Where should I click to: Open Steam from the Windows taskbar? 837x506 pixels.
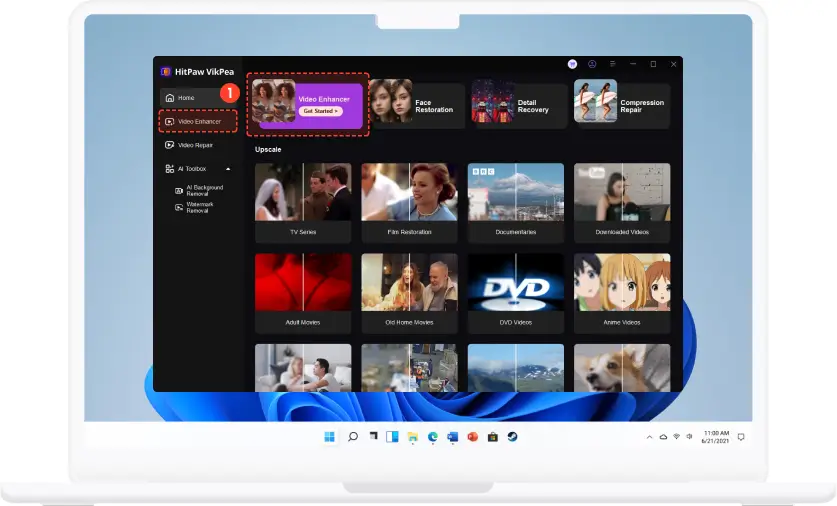pyautogui.click(x=512, y=437)
